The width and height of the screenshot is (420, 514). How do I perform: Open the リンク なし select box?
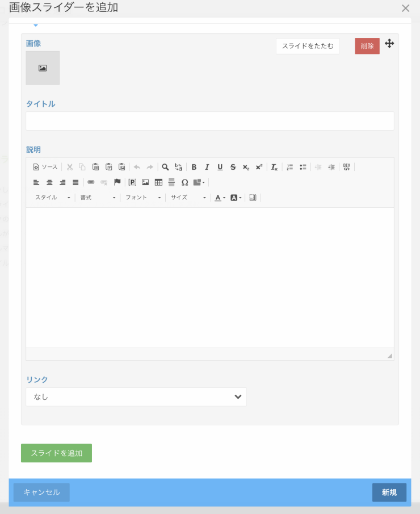pos(136,397)
